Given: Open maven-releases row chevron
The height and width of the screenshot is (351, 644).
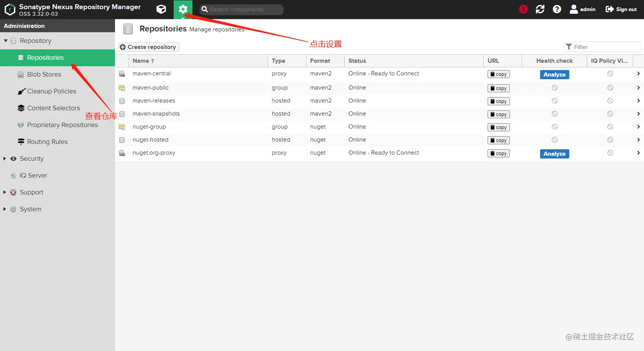Looking at the screenshot, I should [638, 101].
